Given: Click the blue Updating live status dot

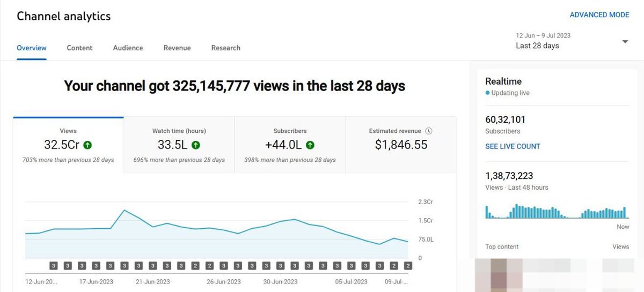Looking at the screenshot, I should coord(487,93).
